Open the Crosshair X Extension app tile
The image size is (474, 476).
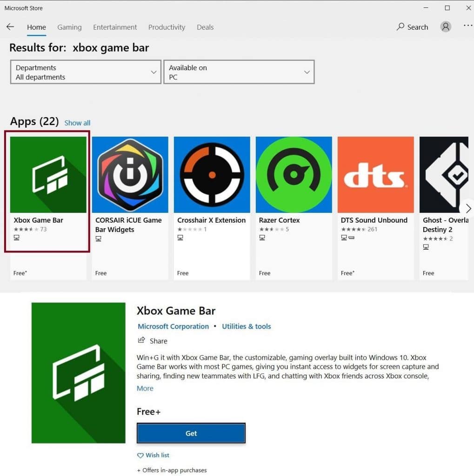point(212,174)
